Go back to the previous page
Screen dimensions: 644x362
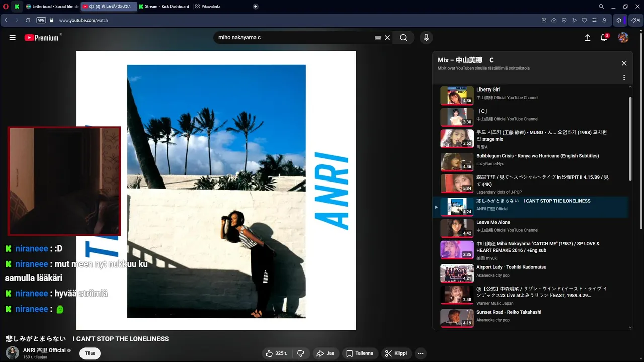tap(6, 20)
